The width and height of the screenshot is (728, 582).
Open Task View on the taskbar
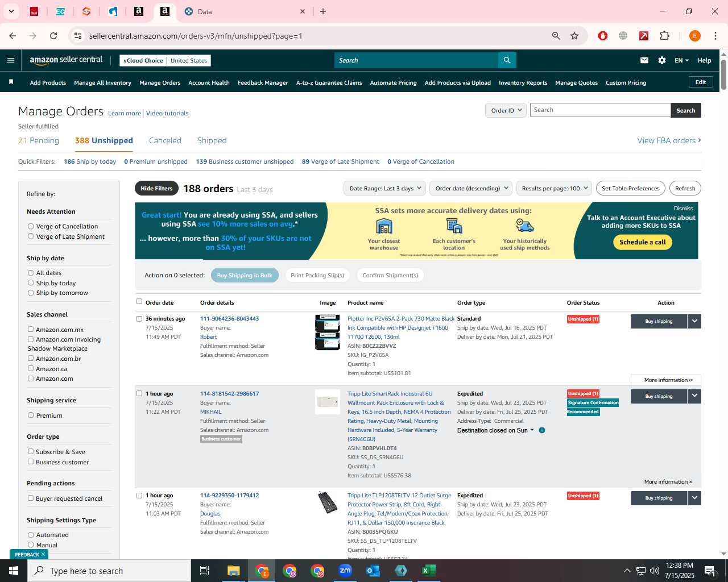205,571
